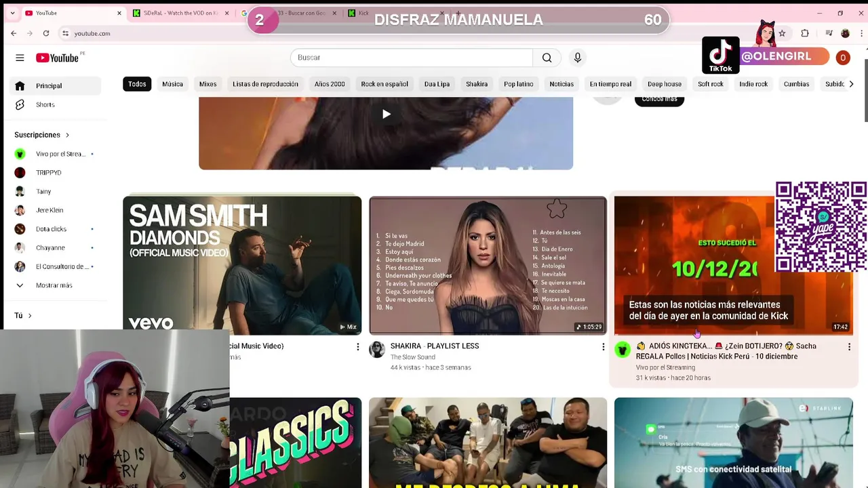Select the En tiempo real chip
The height and width of the screenshot is (488, 868).
pos(610,84)
